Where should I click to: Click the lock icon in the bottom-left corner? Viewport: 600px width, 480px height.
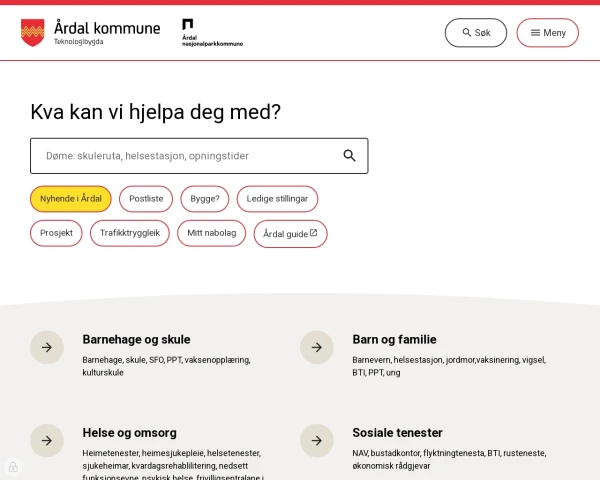pyautogui.click(x=12, y=467)
